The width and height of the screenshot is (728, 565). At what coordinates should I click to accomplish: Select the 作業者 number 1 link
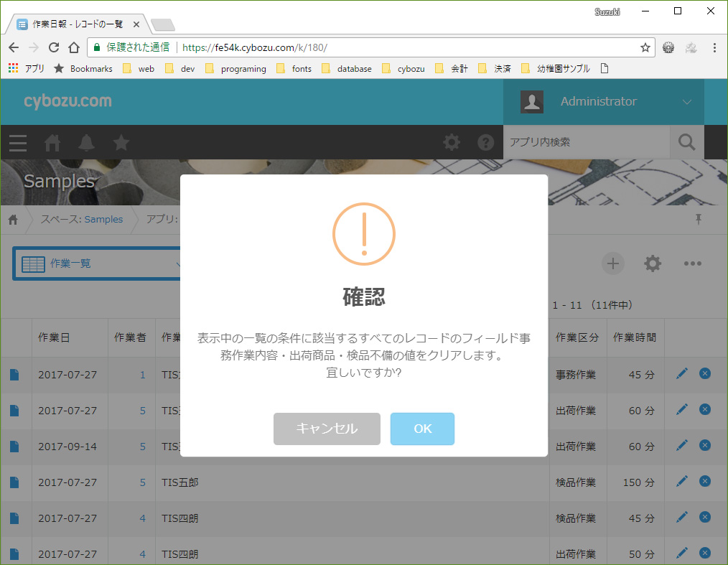point(143,375)
